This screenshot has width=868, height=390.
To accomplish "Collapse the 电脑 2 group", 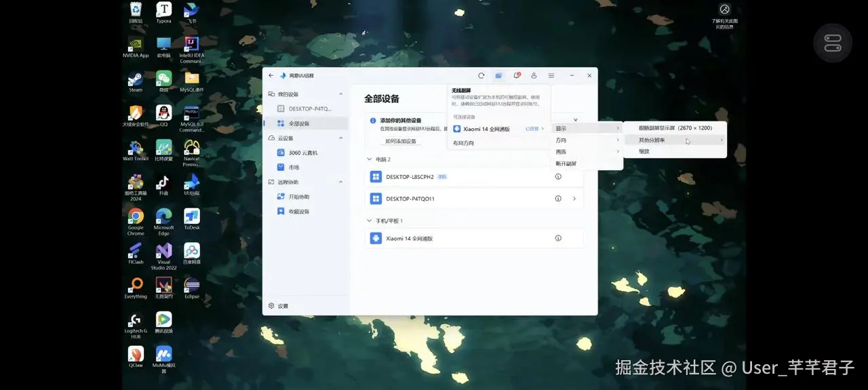I will coord(369,159).
